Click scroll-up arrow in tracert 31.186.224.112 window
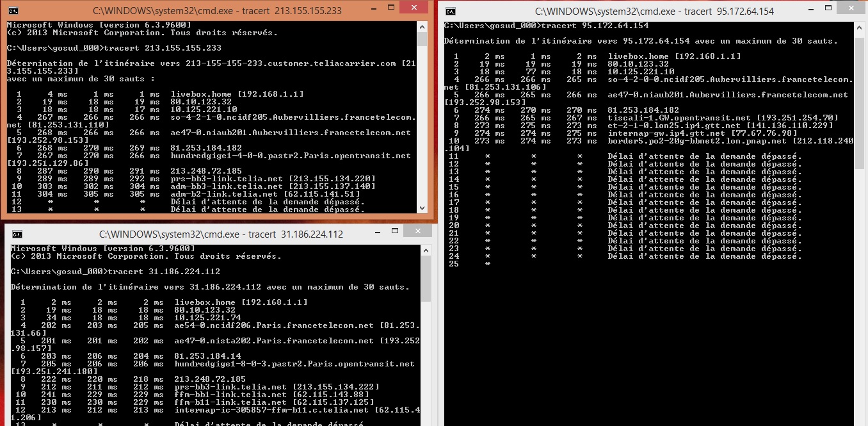The height and width of the screenshot is (426, 868). tap(426, 250)
